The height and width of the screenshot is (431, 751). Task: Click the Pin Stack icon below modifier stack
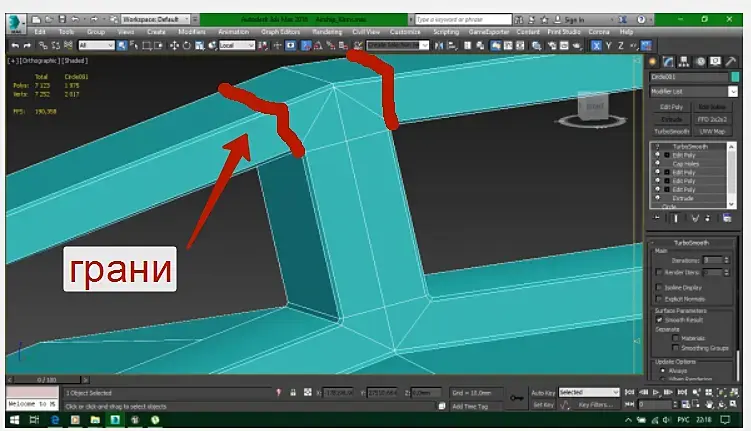coord(657,218)
